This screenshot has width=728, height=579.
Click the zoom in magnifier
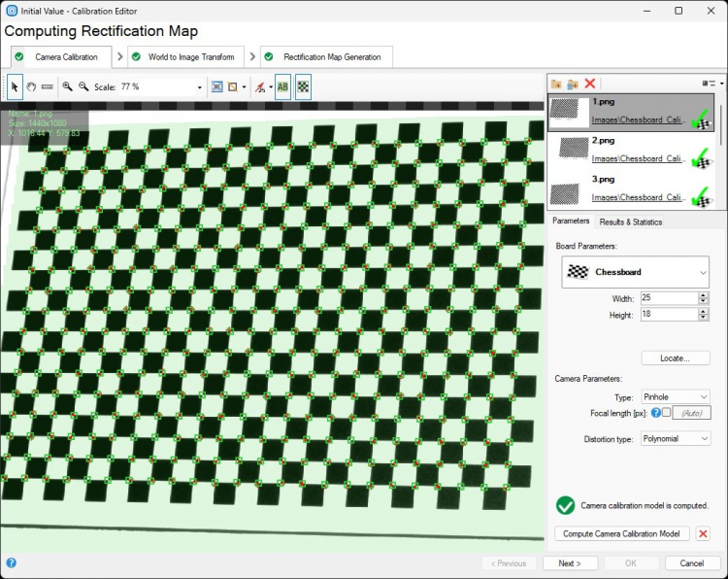point(68,86)
